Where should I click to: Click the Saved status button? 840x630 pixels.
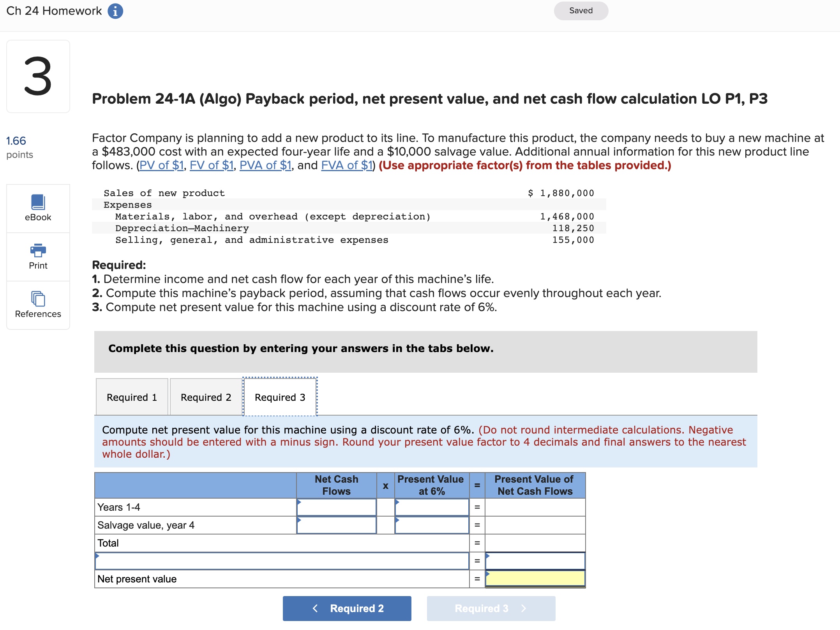[x=581, y=11]
